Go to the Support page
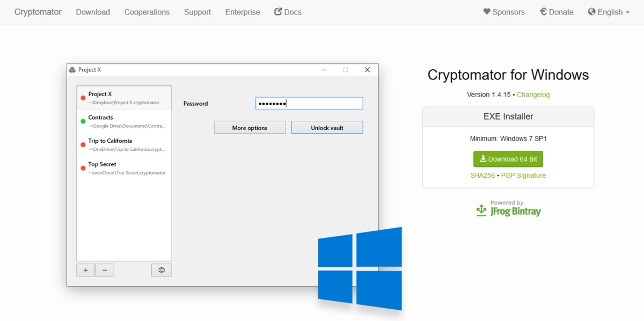Screen dimensions: 644x321 197,12
